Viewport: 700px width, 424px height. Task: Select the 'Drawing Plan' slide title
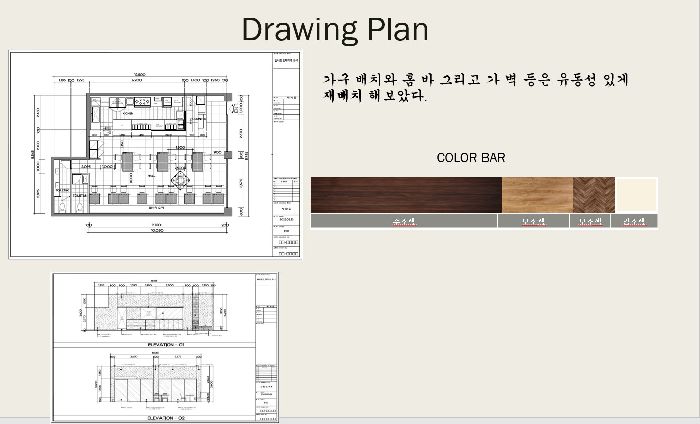click(335, 30)
